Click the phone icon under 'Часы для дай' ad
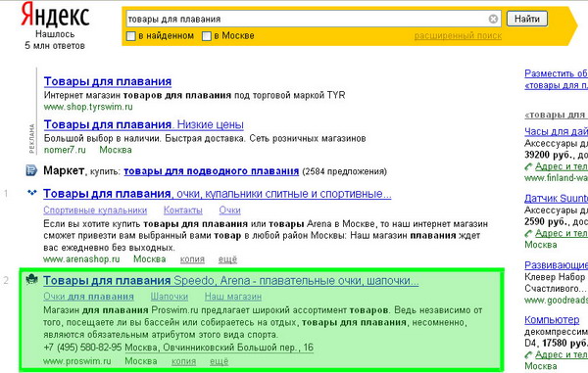 pos(528,166)
